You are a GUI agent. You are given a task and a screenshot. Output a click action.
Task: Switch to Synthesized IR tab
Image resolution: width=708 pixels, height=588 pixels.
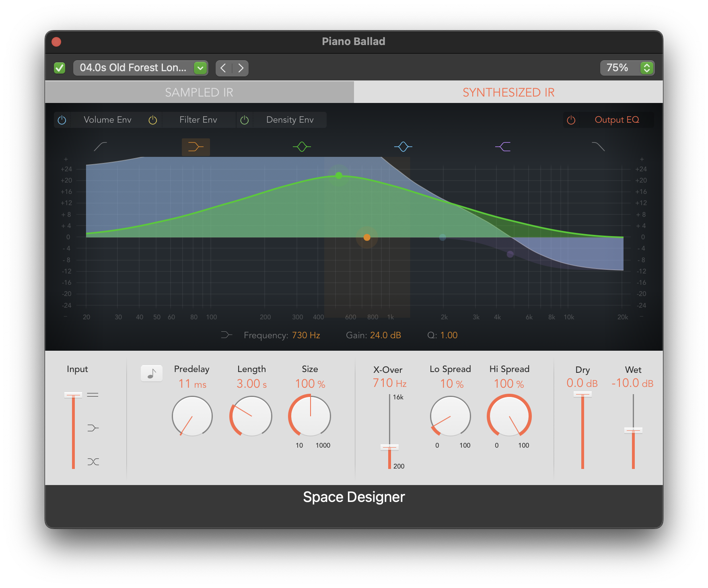(508, 92)
